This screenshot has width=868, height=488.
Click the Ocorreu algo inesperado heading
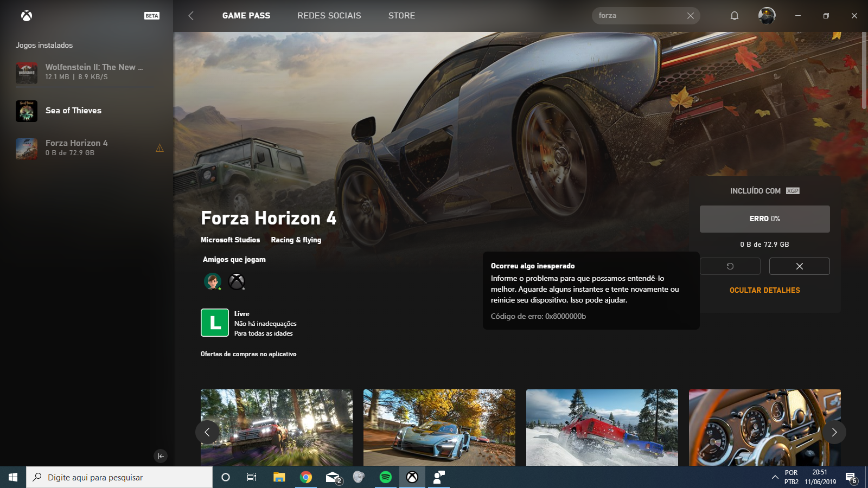(533, 266)
